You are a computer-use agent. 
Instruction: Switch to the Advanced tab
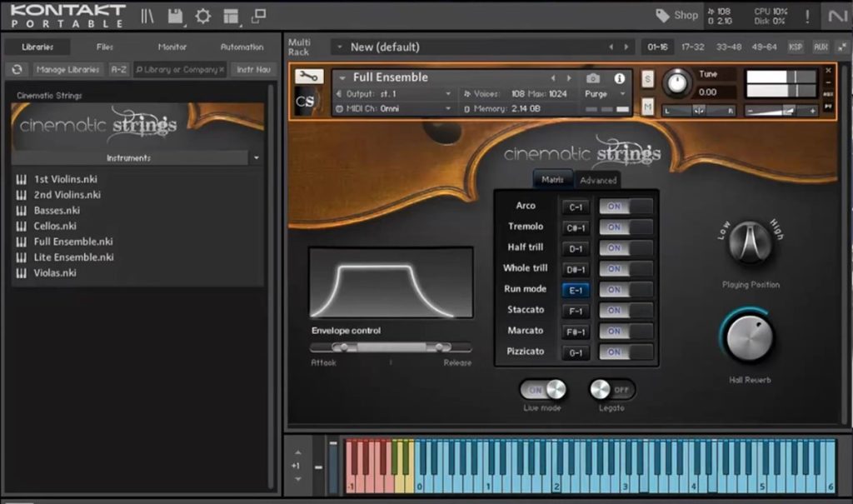click(598, 180)
